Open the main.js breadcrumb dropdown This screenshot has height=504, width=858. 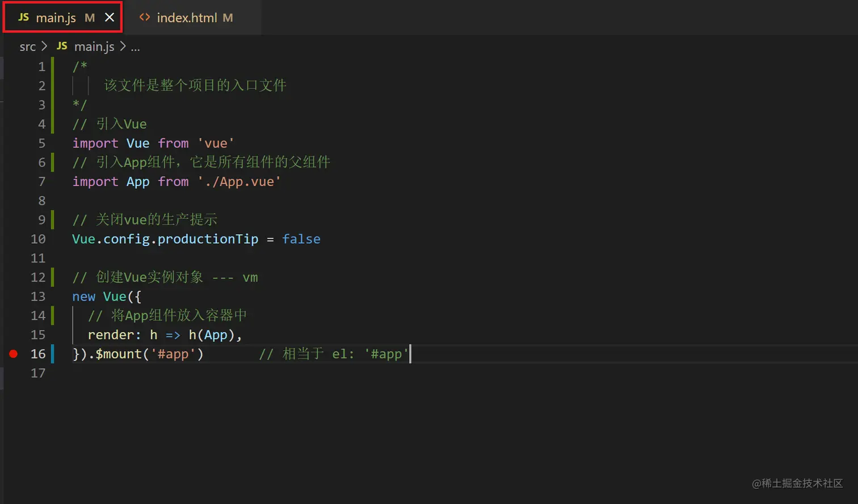(x=94, y=46)
